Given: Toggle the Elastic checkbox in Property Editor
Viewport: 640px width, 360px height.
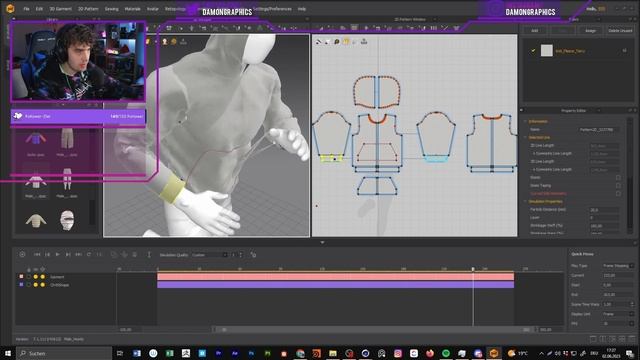Looking at the screenshot, I should coord(618,178).
